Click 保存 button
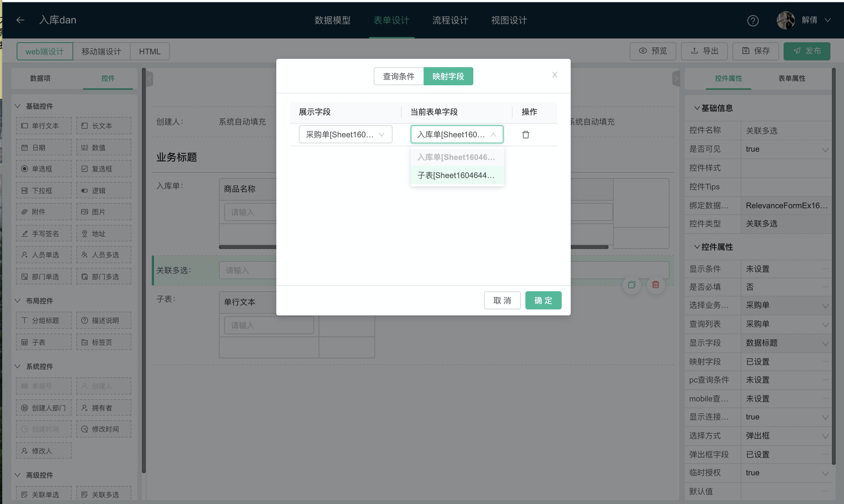Image resolution: width=844 pixels, height=504 pixels. coord(755,51)
